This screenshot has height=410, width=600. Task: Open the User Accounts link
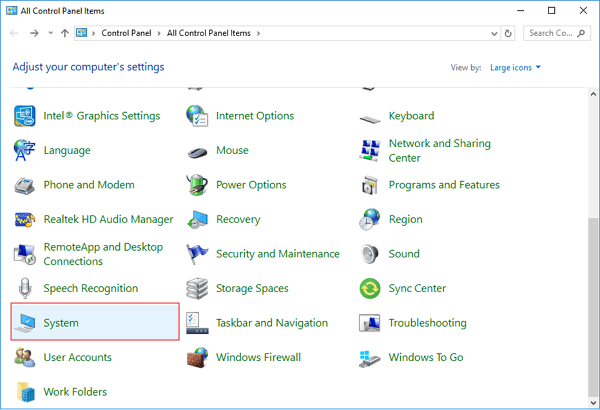(78, 358)
